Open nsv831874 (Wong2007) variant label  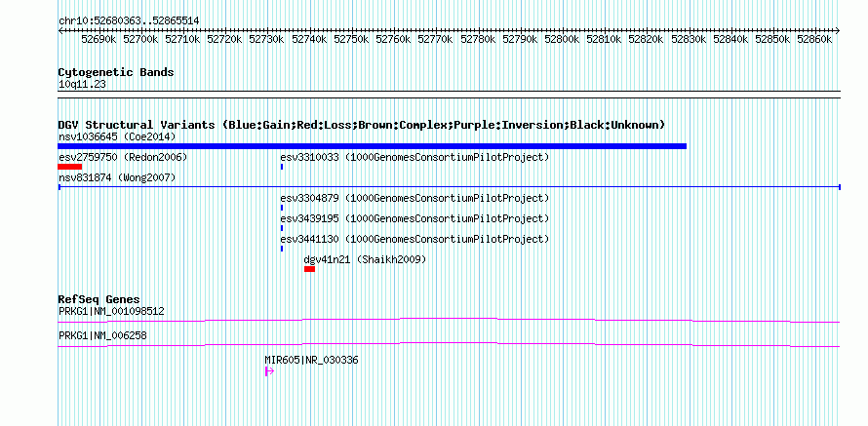click(117, 178)
